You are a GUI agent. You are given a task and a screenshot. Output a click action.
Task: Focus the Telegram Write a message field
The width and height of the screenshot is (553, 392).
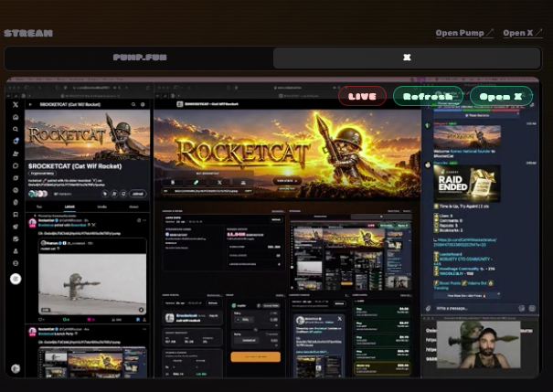click(x=476, y=308)
